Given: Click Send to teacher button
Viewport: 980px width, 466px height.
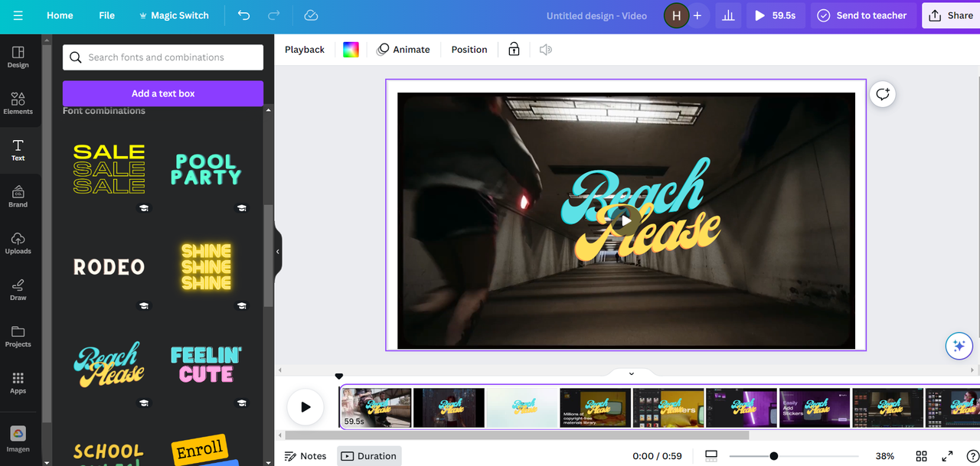Looking at the screenshot, I should 862,15.
